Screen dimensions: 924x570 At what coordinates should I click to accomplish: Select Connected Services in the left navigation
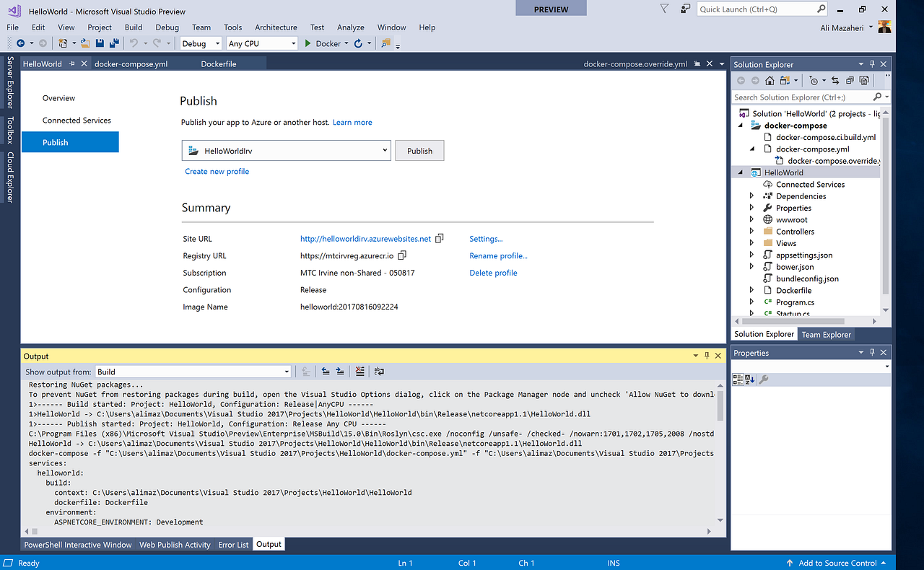click(x=77, y=120)
